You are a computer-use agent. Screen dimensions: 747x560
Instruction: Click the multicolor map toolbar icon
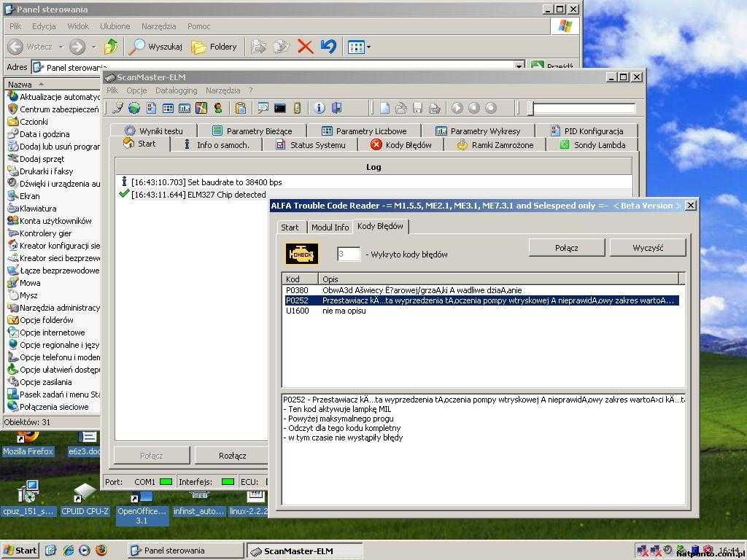tap(201, 108)
